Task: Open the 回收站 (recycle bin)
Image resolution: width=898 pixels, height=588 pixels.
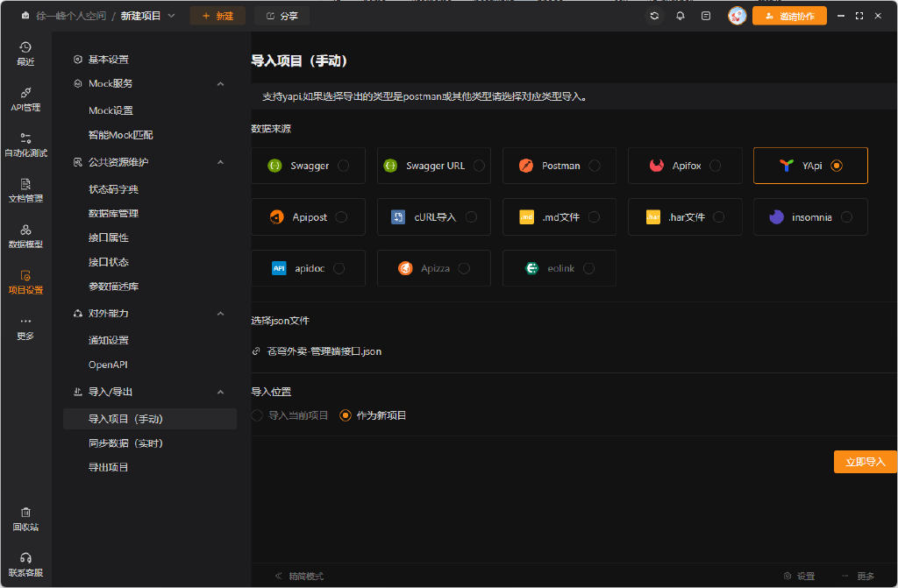Action: click(x=25, y=519)
